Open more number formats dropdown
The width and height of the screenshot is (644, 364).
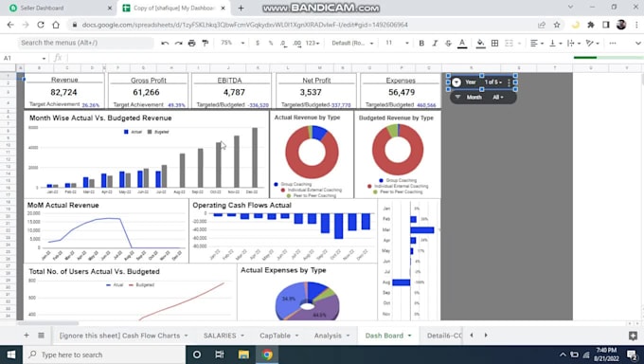[313, 44]
